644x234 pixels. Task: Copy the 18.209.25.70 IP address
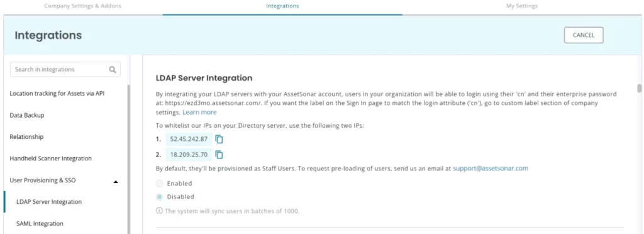(219, 155)
